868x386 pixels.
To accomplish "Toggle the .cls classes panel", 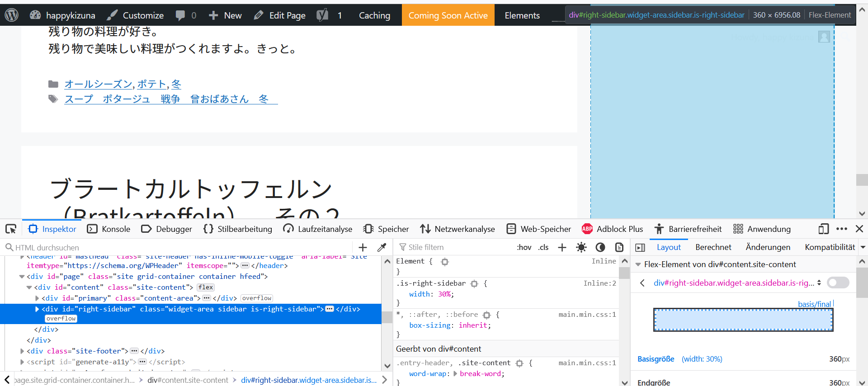I will pyautogui.click(x=543, y=247).
